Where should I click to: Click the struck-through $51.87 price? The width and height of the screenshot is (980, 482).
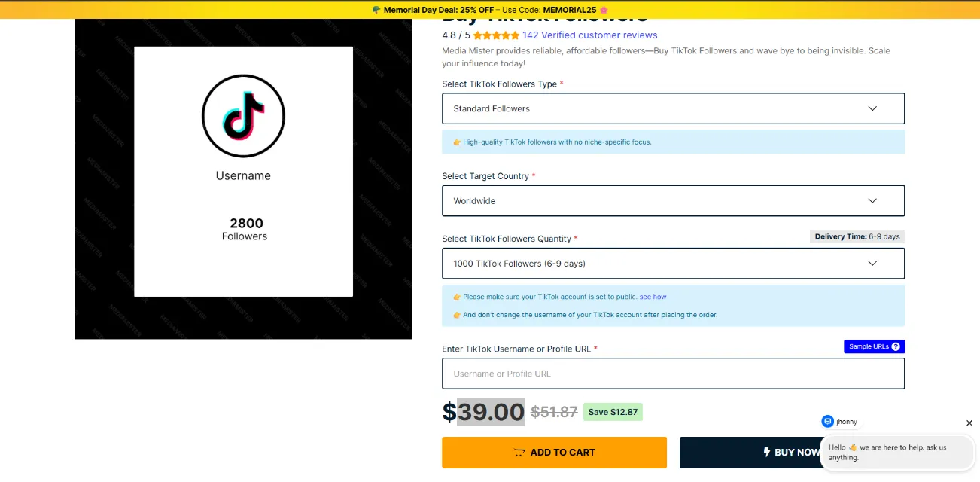coord(554,413)
